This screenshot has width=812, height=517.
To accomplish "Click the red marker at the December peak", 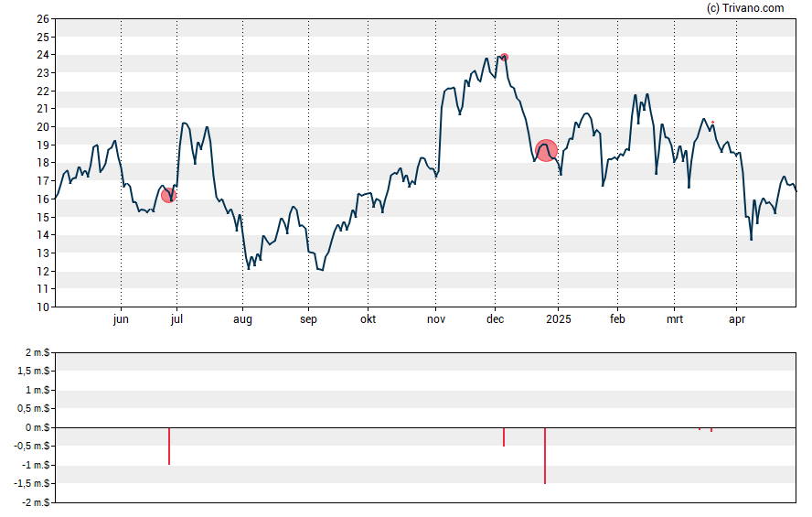I will click(x=505, y=58).
